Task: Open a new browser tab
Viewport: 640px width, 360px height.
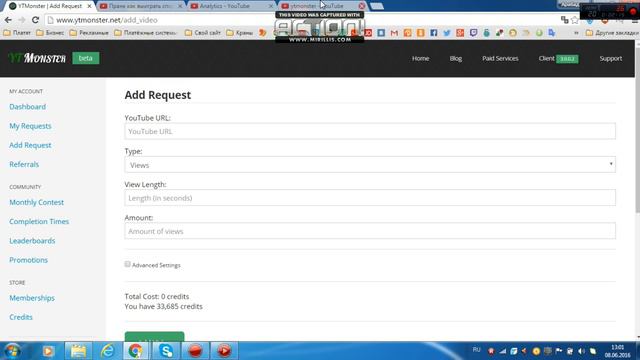Action: click(x=376, y=6)
